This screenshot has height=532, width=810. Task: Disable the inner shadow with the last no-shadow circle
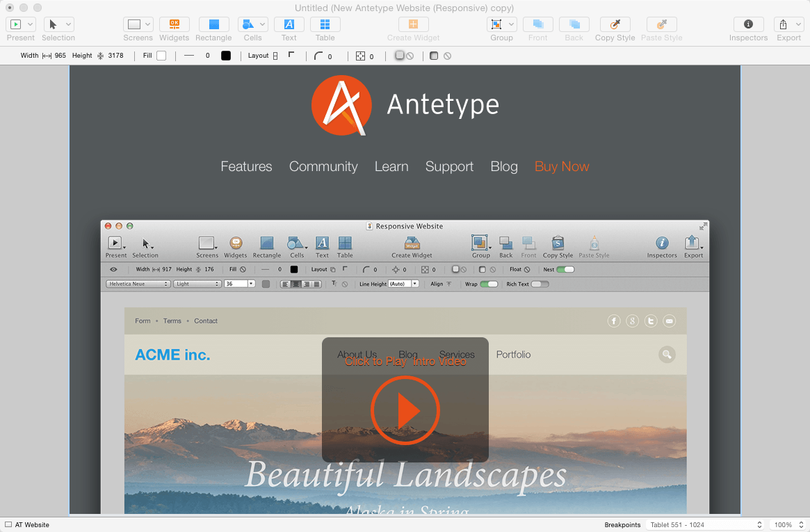pos(447,56)
